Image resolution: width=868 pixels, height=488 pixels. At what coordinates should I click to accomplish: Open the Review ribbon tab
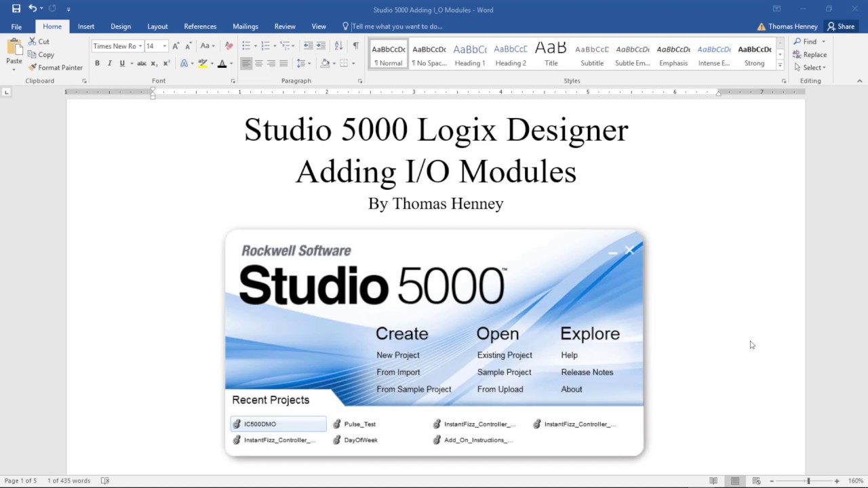click(285, 26)
